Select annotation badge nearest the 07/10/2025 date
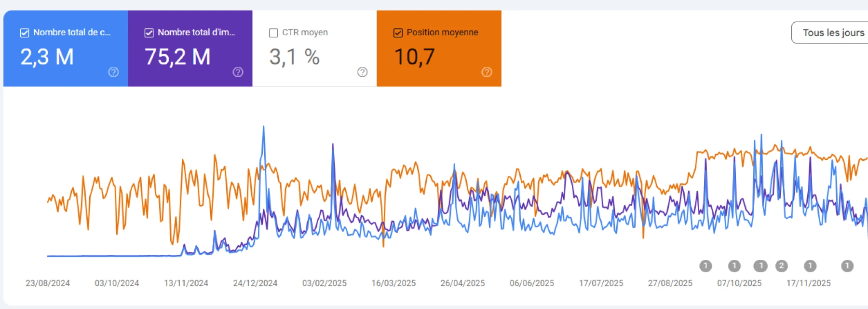 coord(734,266)
